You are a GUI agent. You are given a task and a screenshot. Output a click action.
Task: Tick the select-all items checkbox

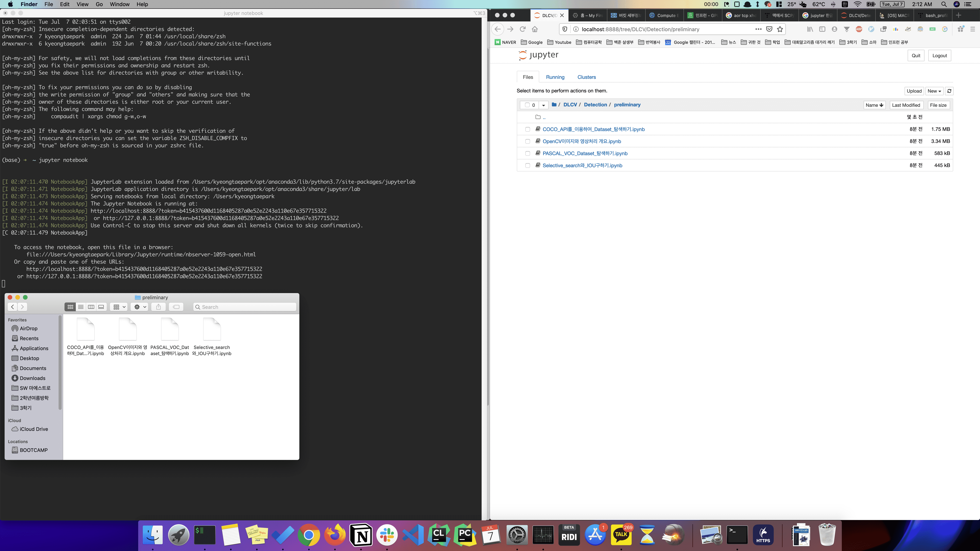point(527,105)
